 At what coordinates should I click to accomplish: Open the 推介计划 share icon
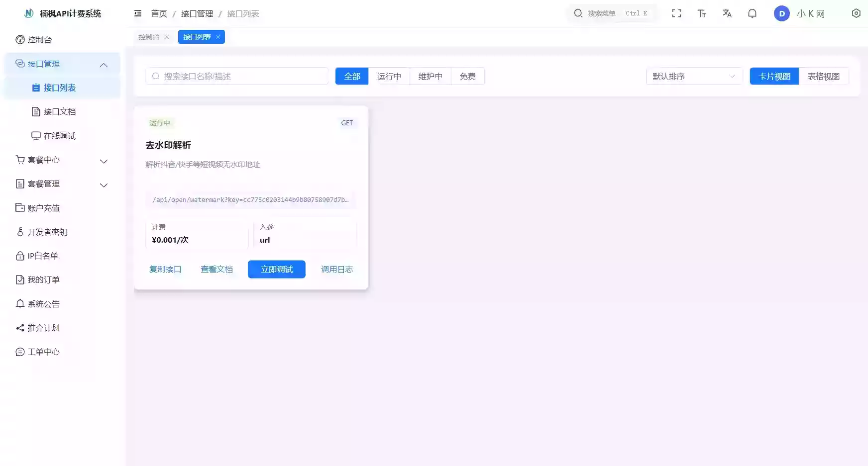tap(19, 328)
